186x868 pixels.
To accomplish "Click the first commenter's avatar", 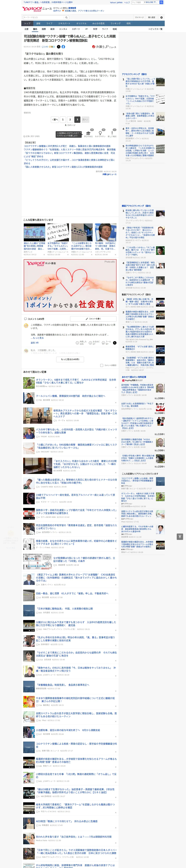I will [x=26, y=325].
